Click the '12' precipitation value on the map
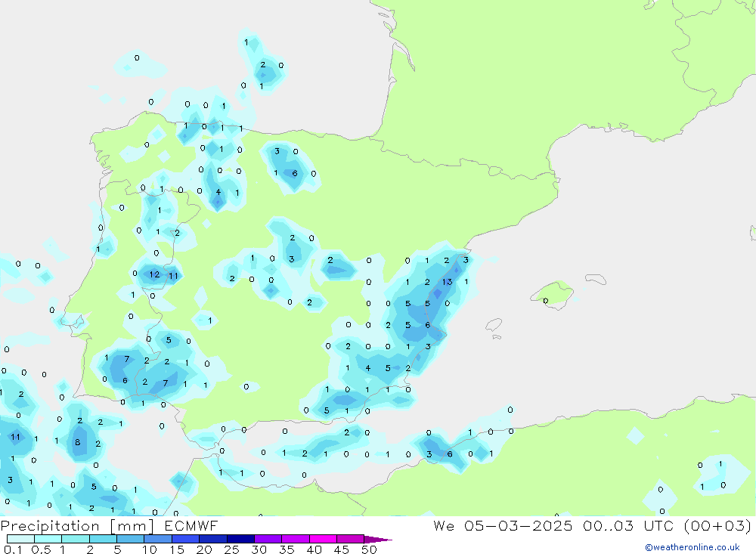Screen dimensions: 756x554 point(154,274)
